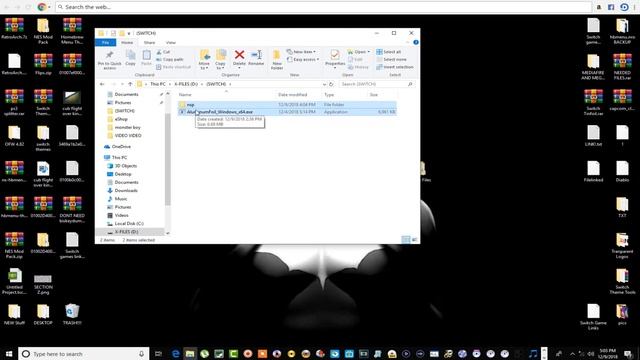Image resolution: width=640 pixels, height=360 pixels.
Task: Click This PC breadcrumb in address bar
Action: tap(158, 84)
